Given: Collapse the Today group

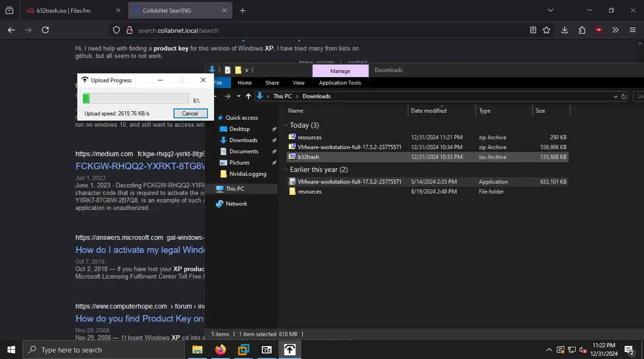Looking at the screenshot, I should point(285,125).
